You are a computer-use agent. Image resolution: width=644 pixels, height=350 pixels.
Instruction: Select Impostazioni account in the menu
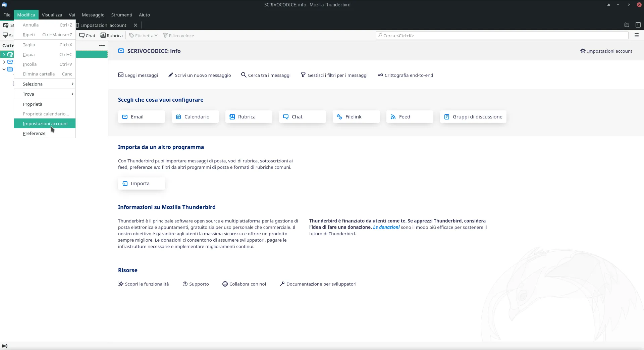pos(45,123)
